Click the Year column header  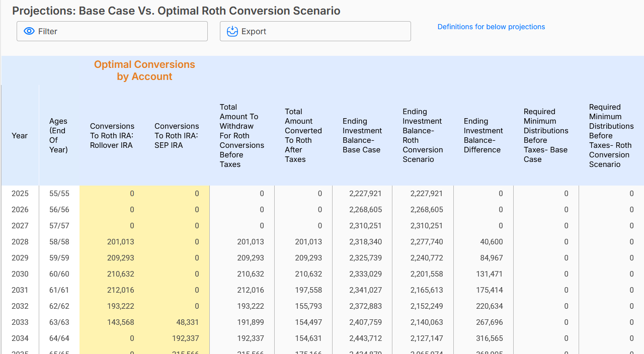coord(20,136)
